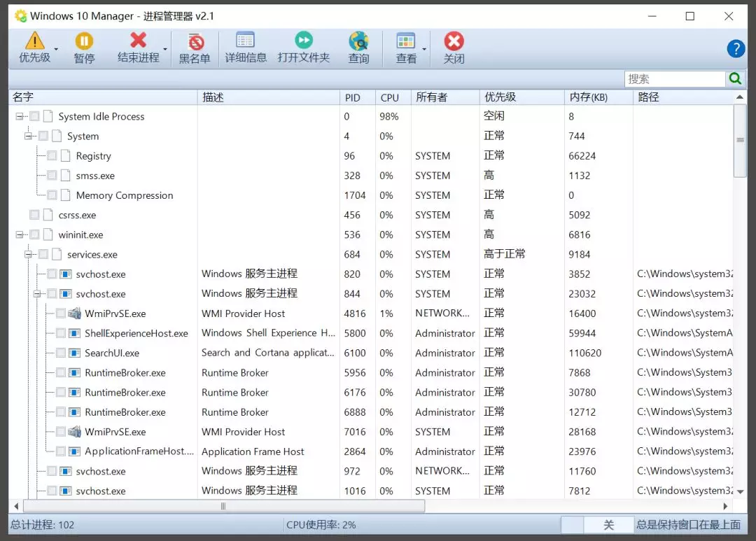
Task: Sort by 所有者 column header
Action: [x=445, y=97]
